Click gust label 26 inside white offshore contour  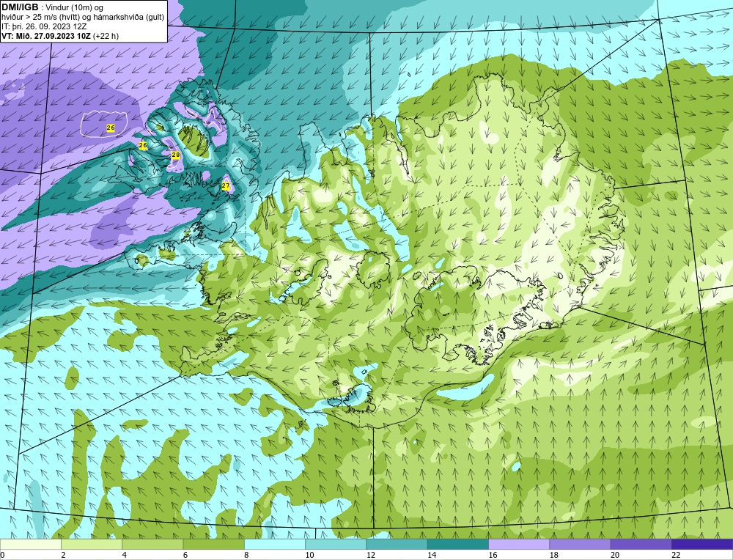point(111,128)
